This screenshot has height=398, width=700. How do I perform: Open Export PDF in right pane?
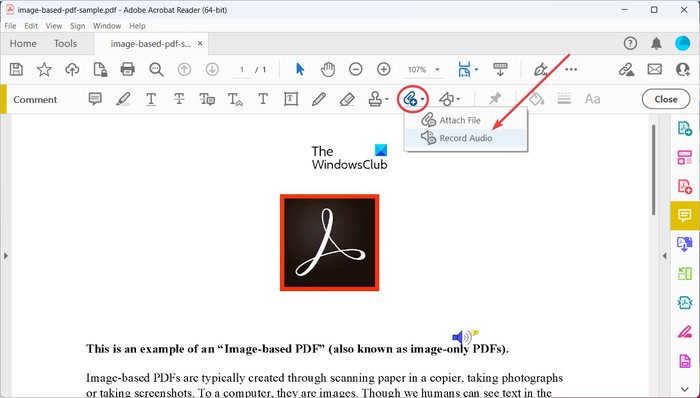(x=685, y=129)
